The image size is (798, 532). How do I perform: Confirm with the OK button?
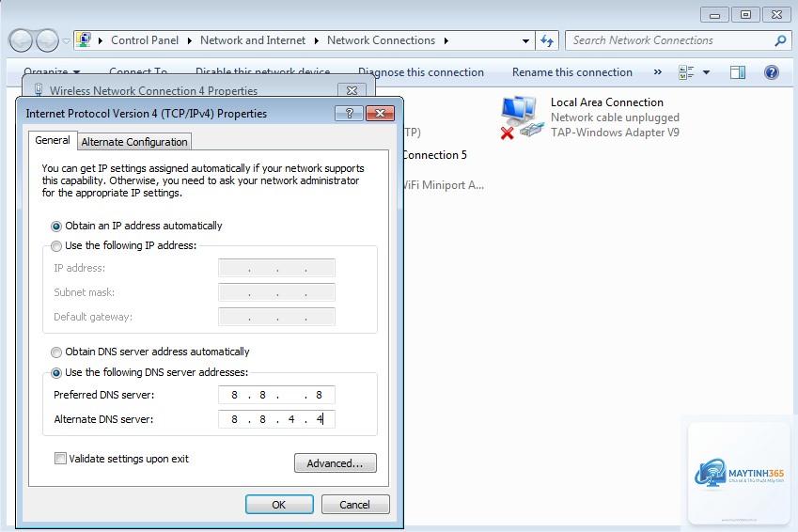tap(279, 505)
